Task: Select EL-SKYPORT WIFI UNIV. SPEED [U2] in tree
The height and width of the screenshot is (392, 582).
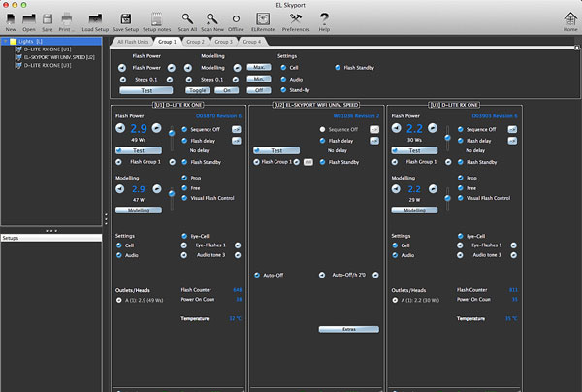Action: [x=55, y=57]
